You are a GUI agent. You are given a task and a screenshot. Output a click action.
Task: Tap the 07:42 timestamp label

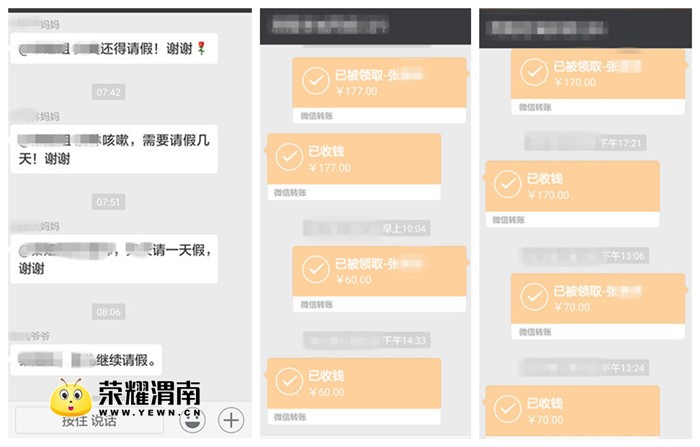[108, 92]
